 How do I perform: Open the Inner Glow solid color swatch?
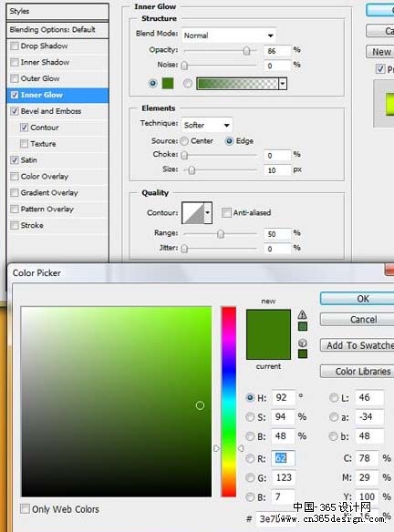(x=168, y=83)
